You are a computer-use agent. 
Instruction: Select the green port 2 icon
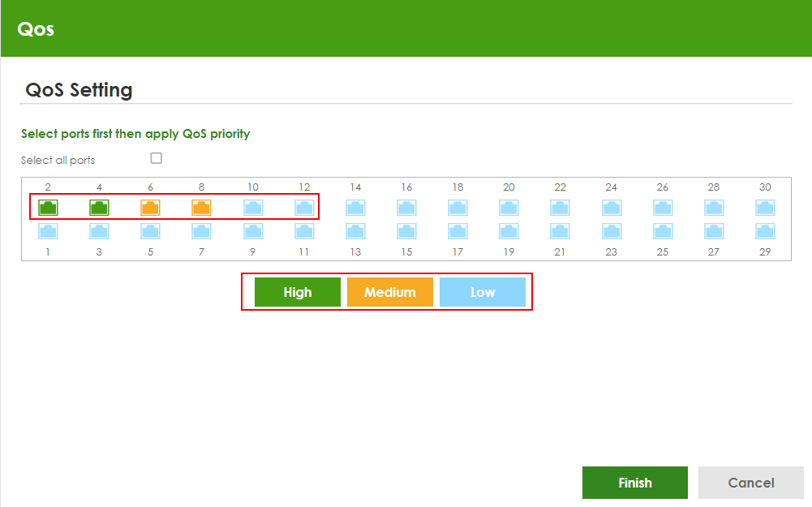(48, 208)
